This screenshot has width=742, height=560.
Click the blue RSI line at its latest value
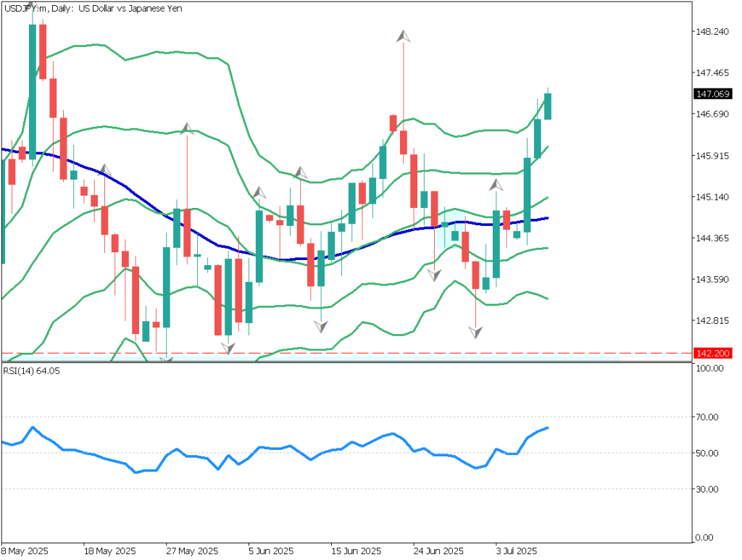tap(546, 429)
